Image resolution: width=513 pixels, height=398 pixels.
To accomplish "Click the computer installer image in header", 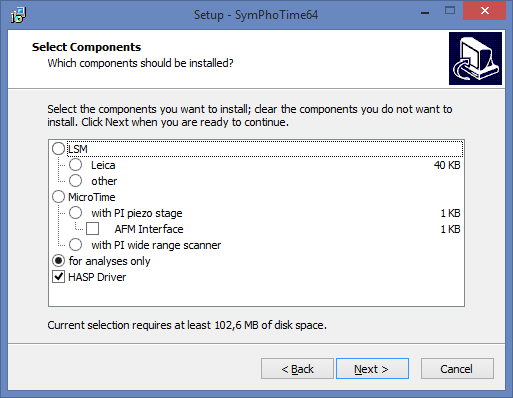I will tap(475, 58).
